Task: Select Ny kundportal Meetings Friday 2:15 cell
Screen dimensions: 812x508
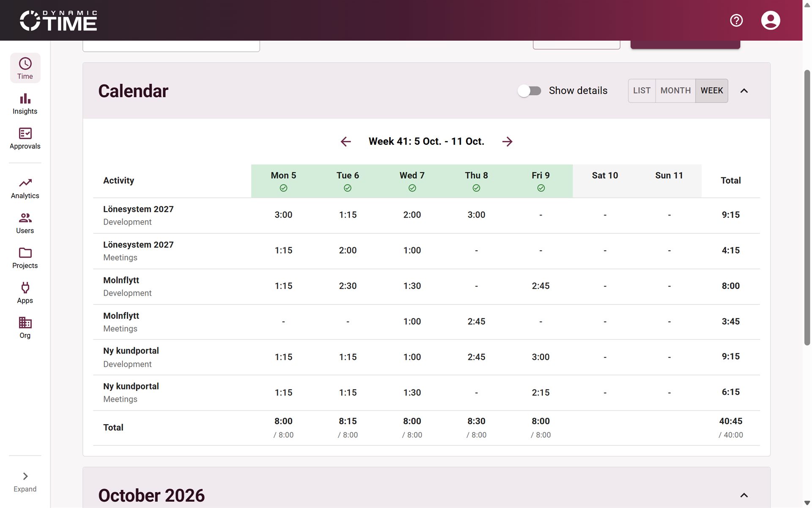Action: click(540, 393)
